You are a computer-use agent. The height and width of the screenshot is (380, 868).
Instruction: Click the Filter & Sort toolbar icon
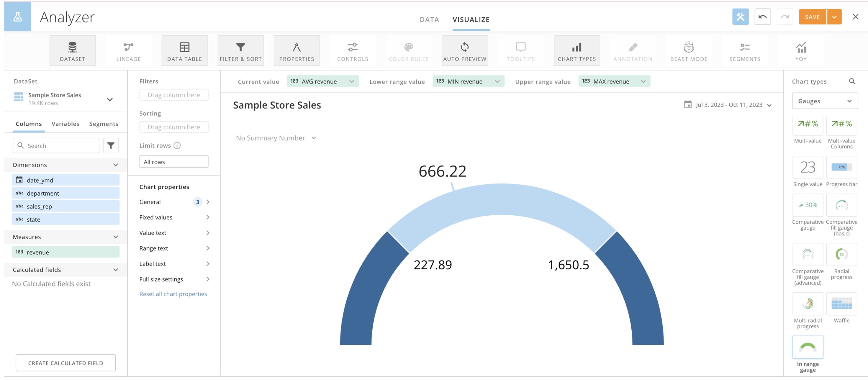240,50
